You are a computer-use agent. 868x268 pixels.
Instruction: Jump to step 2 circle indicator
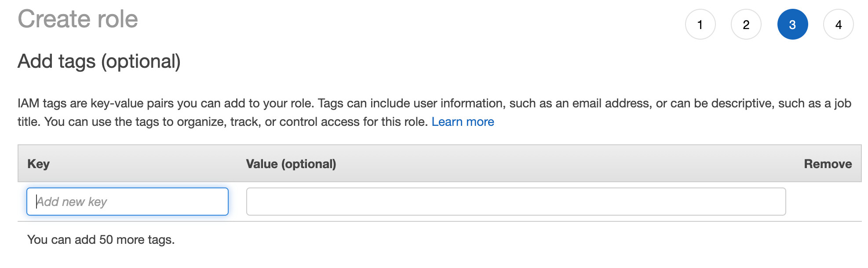pos(746,24)
